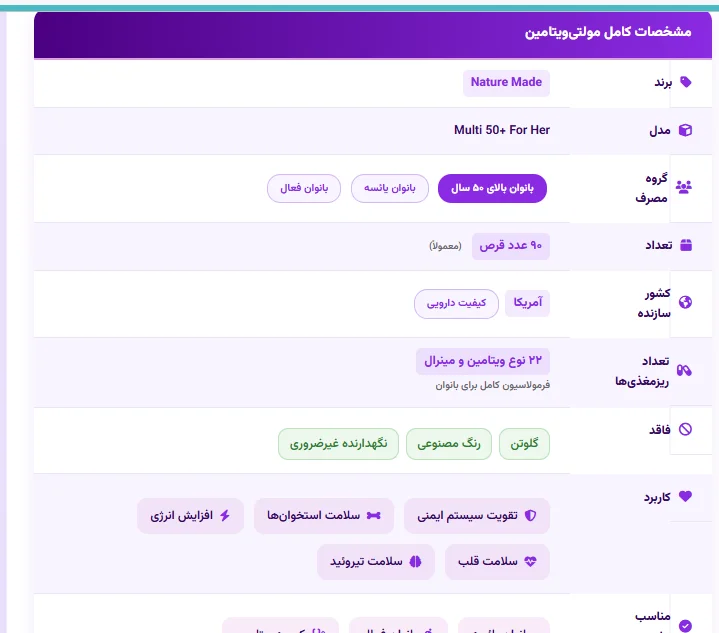
Task: Click the heart icon next to کاربرد
Action: [686, 496]
